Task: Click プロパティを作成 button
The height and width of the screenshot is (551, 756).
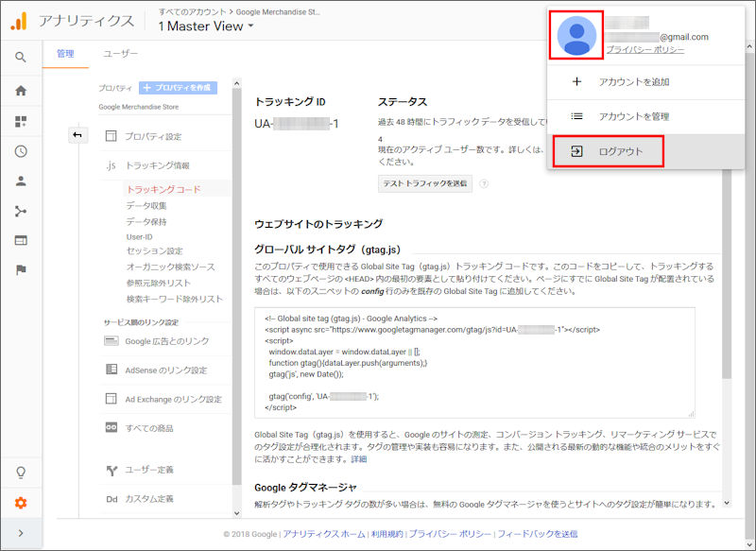Action: [178, 88]
